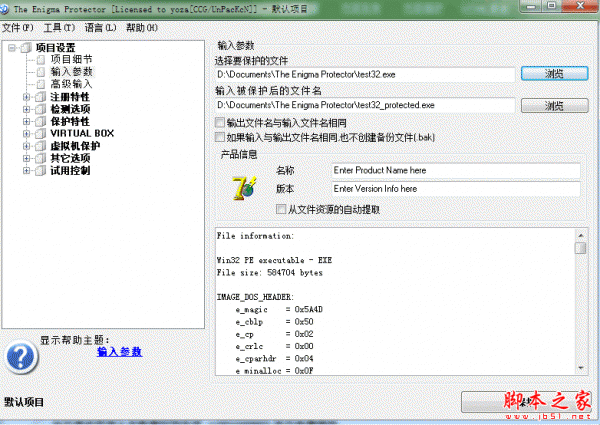Select 虚拟机保护 tree label
Viewport: 600px width, 425px height.
pyautogui.click(x=75, y=146)
